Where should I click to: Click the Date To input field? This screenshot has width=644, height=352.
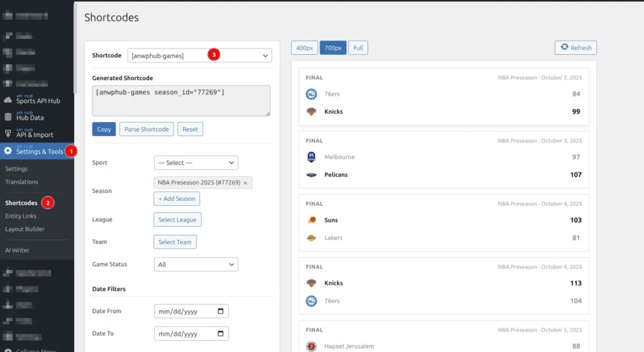point(191,334)
